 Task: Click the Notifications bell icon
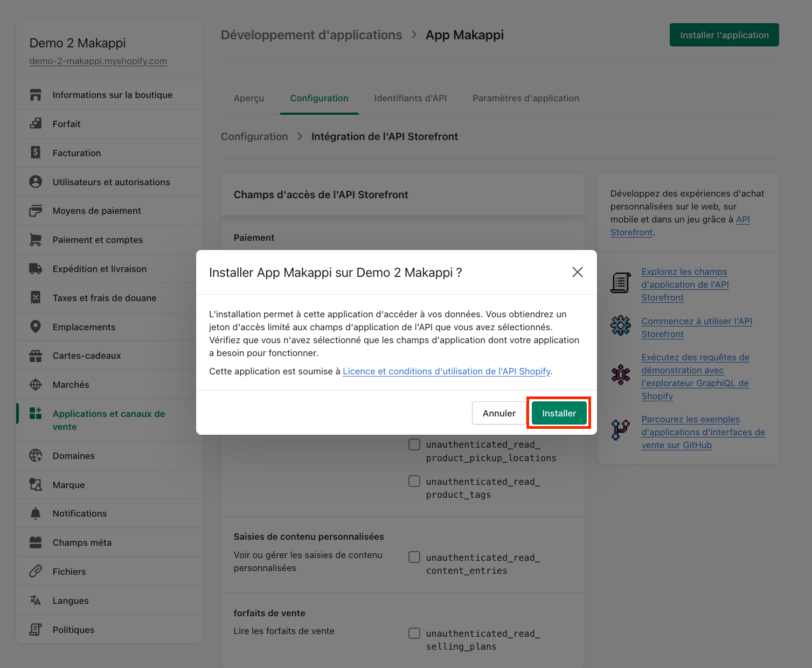pyautogui.click(x=36, y=513)
